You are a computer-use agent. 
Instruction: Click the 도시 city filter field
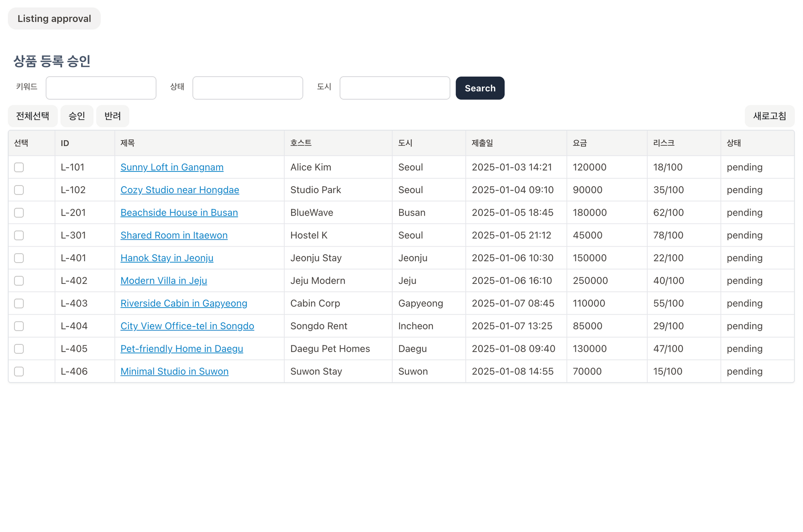395,88
